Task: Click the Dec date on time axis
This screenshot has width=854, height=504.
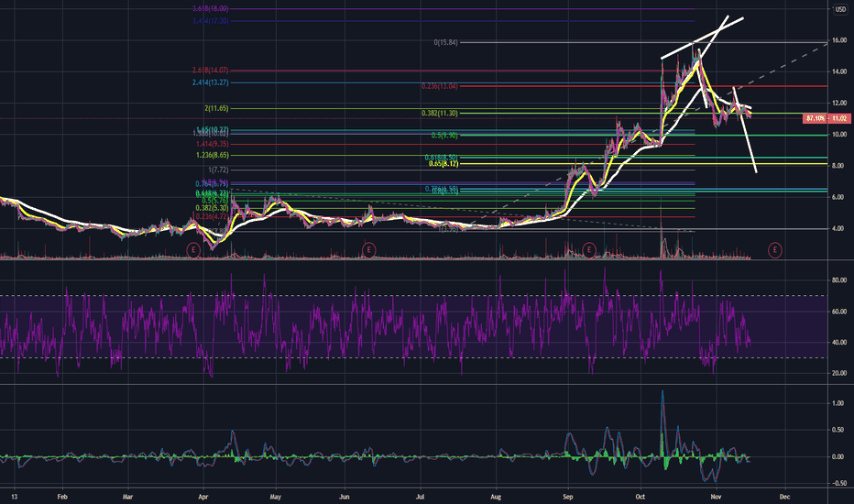Action: pos(785,497)
